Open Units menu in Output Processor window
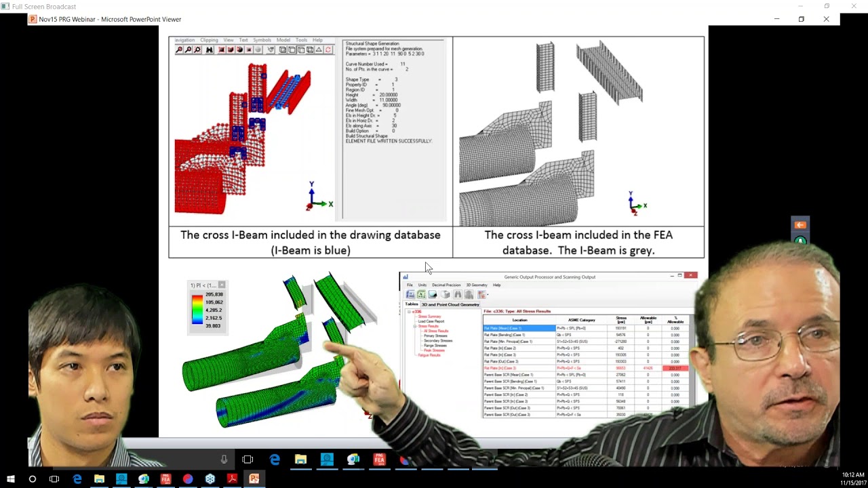The height and width of the screenshot is (488, 868). click(422, 285)
